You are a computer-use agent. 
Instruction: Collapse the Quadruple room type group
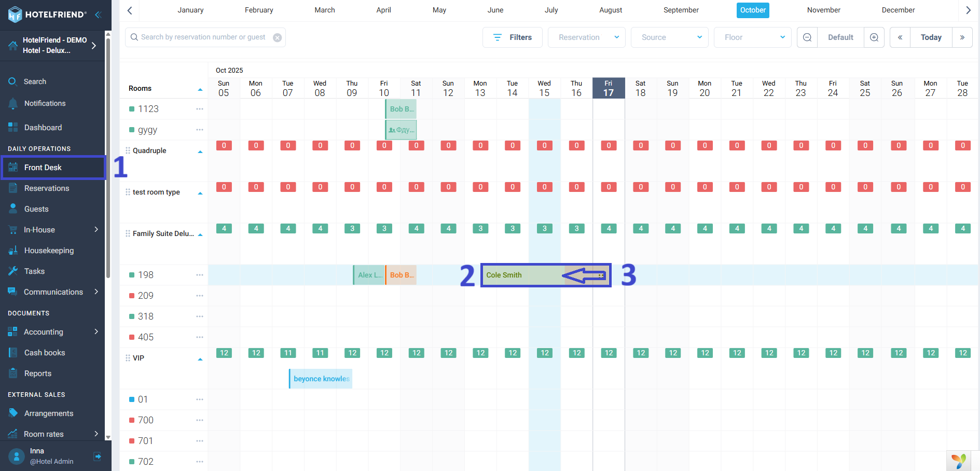pos(200,152)
